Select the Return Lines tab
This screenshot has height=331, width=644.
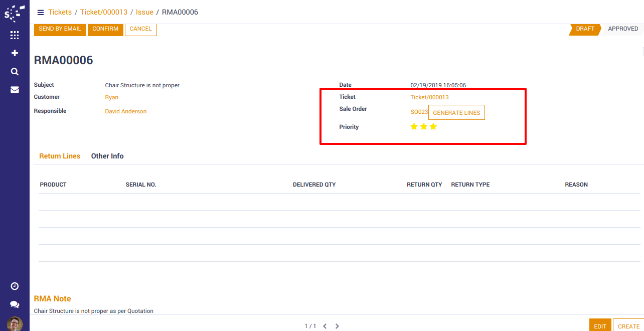tap(60, 156)
